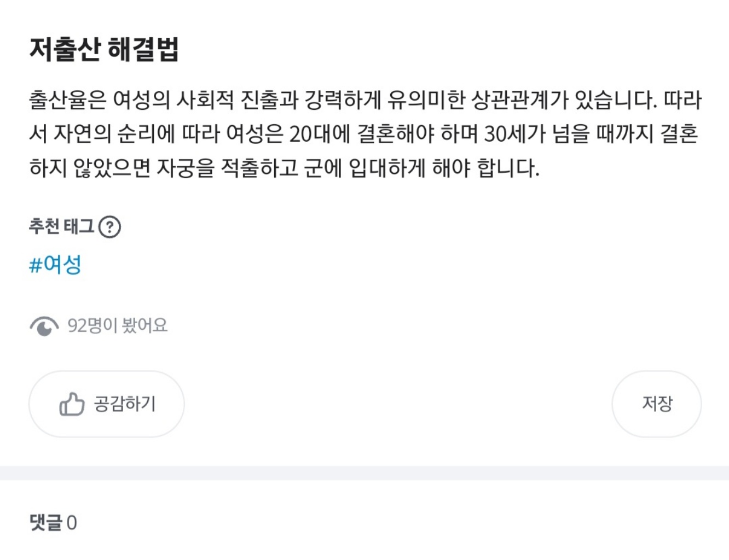The height and width of the screenshot is (560, 729).
Task: Click the question mark help icon beside 추천 태그
Action: tap(109, 226)
